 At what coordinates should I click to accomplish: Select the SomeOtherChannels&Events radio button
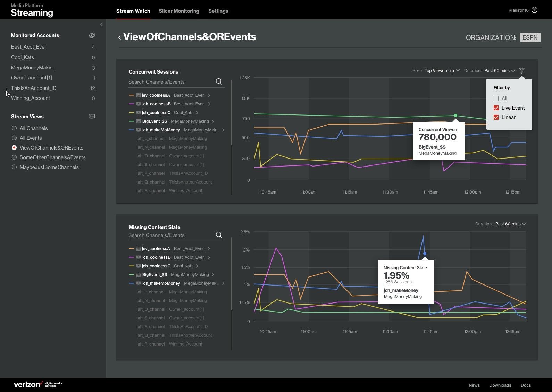pyautogui.click(x=14, y=157)
